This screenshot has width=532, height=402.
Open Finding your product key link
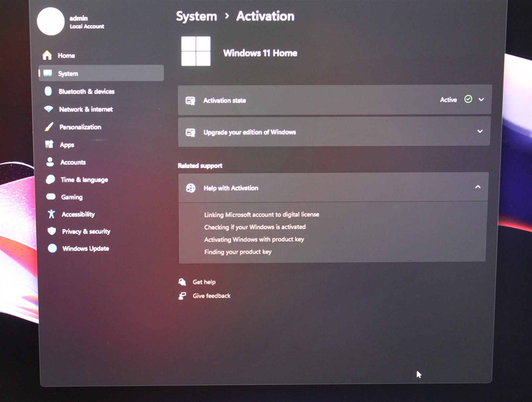coord(238,252)
